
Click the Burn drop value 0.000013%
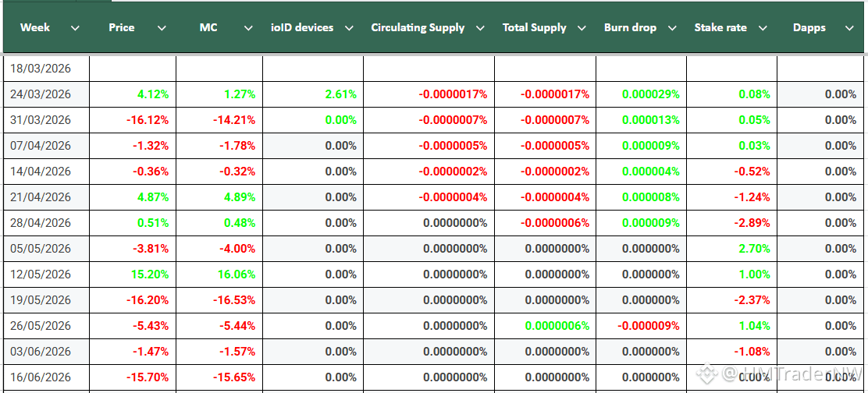click(x=650, y=120)
